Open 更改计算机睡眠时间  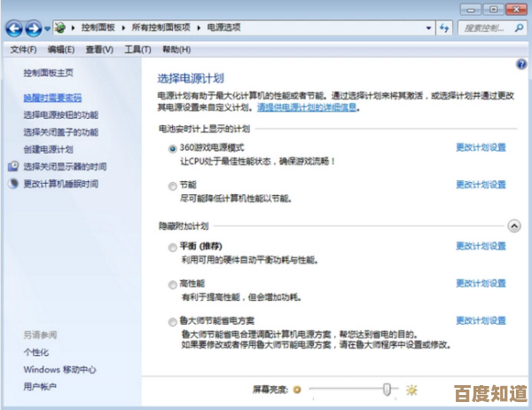[x=60, y=184]
